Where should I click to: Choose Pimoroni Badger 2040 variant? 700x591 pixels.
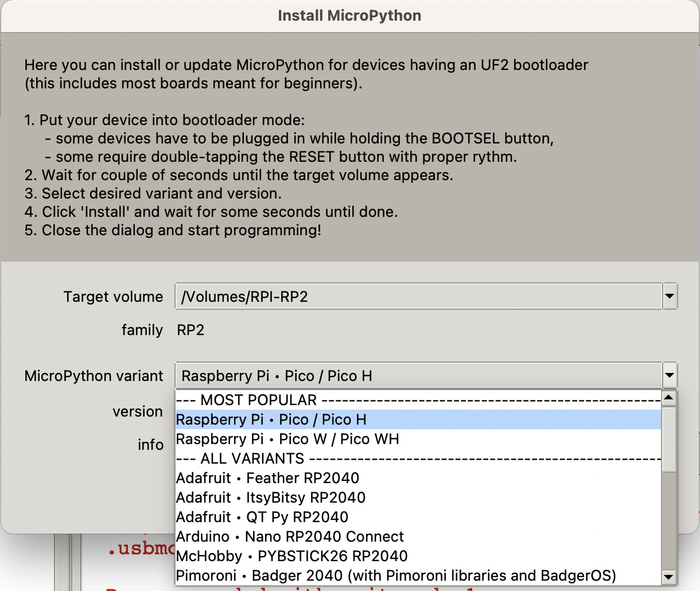click(x=418, y=576)
